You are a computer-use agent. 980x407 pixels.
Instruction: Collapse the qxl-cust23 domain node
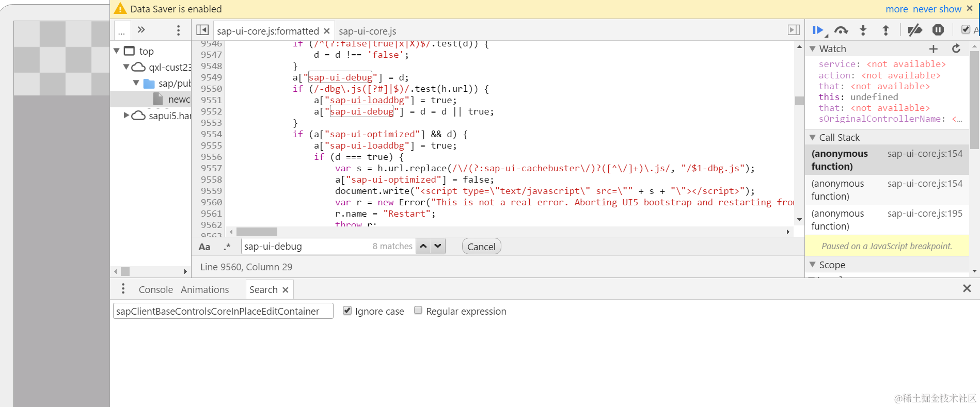(x=126, y=67)
